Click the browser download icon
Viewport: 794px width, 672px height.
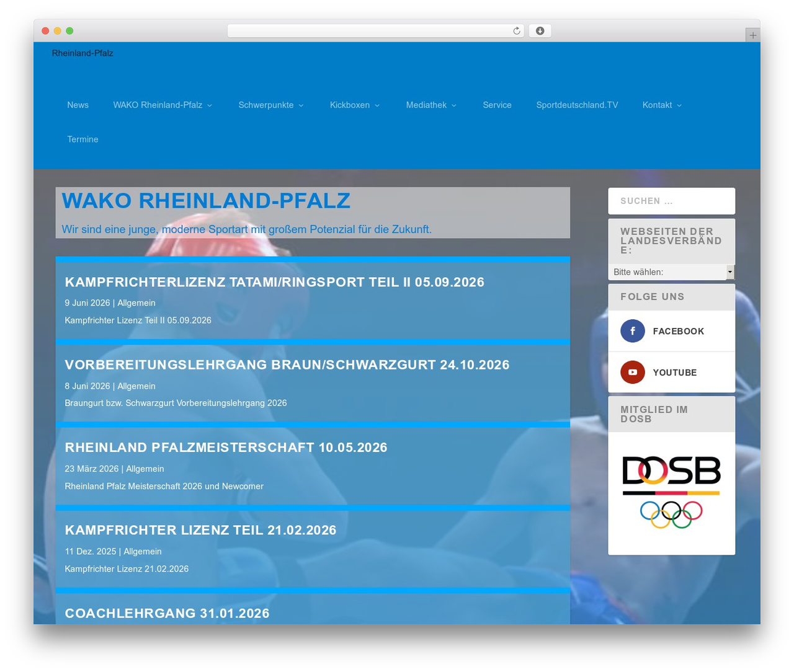540,31
